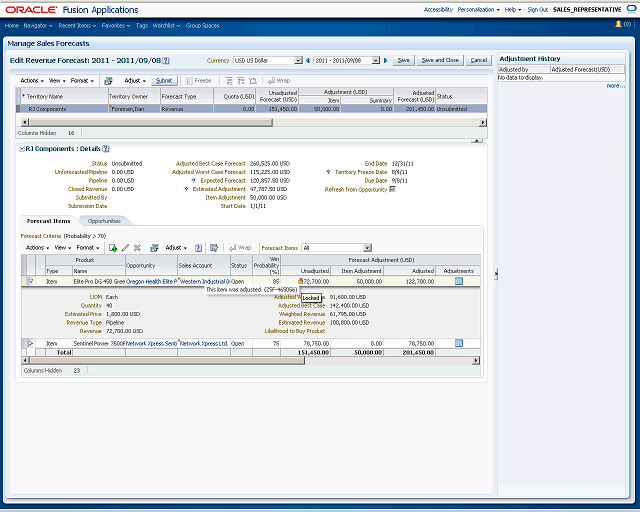Go to next forecast period arrow
640x512 pixels.
(385, 60)
